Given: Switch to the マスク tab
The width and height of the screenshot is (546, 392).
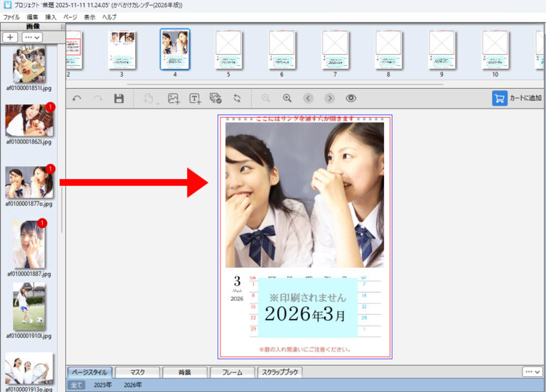Looking at the screenshot, I should [137, 372].
